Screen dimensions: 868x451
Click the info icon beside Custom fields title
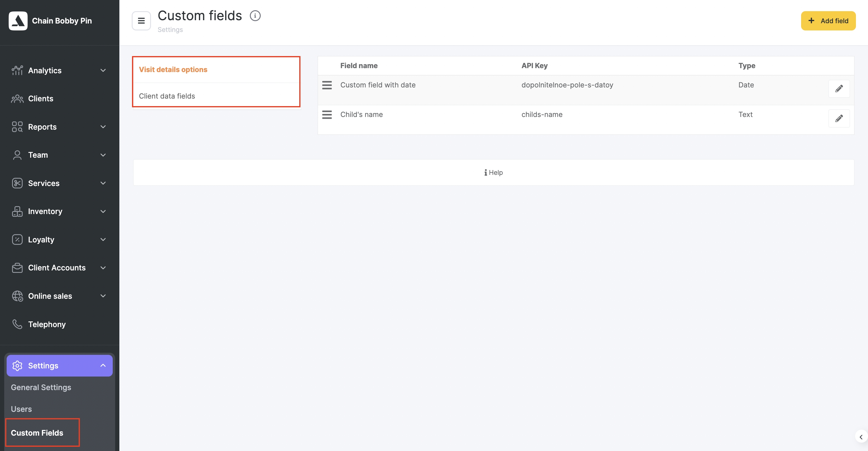[255, 16]
